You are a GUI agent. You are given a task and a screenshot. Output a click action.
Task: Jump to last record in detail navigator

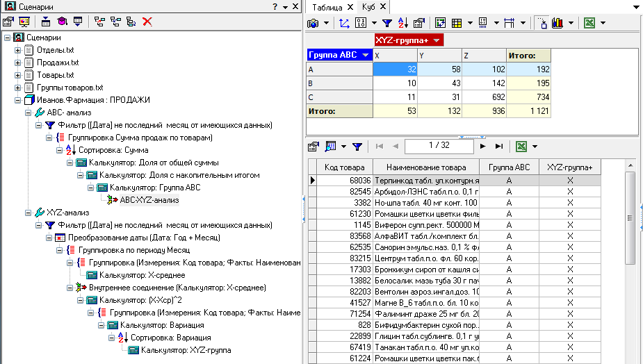click(x=498, y=147)
